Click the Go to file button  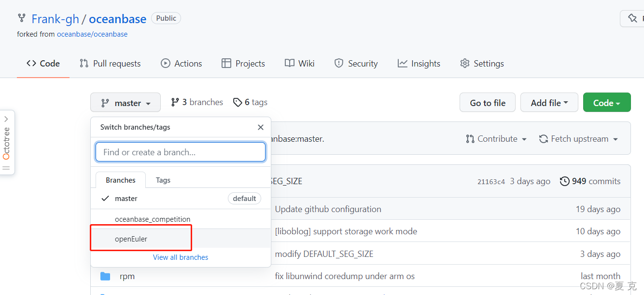pos(488,103)
